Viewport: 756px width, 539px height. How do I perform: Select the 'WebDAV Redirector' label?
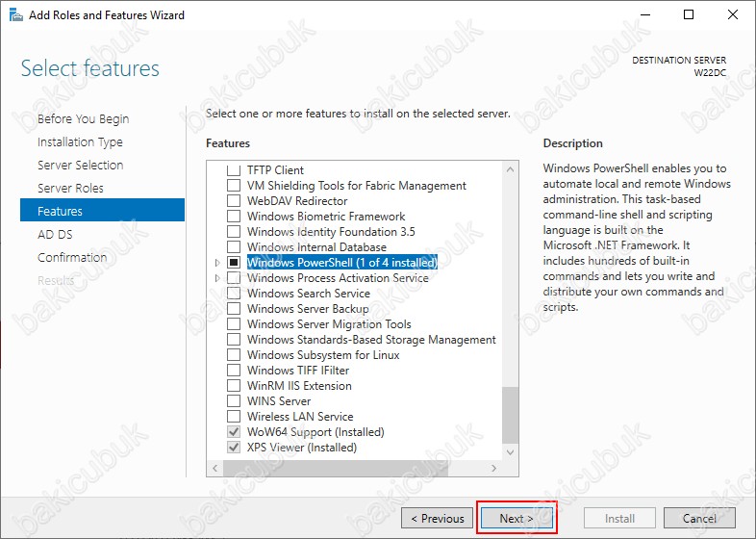coord(297,201)
